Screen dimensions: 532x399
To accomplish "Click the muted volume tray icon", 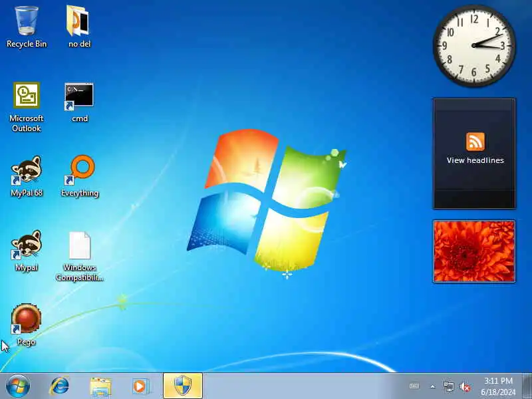I will click(465, 387).
